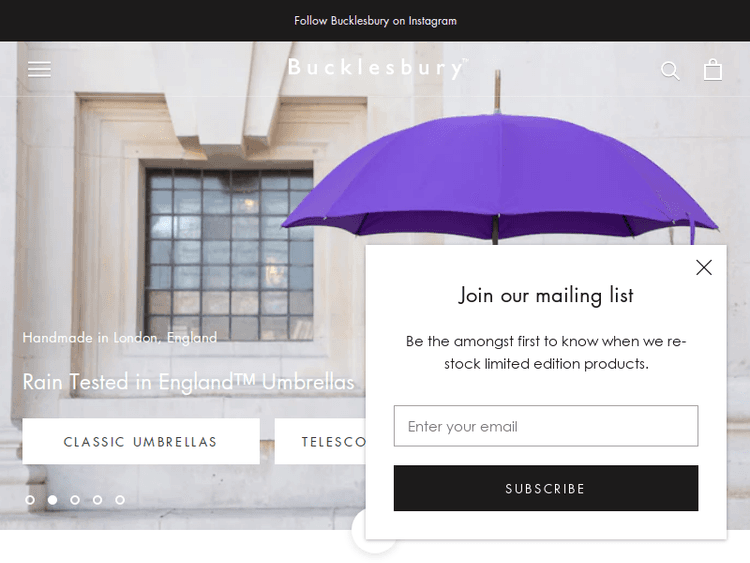Follow Bucklesbury on Instagram link
Image resolution: width=750 pixels, height=563 pixels.
coord(375,21)
